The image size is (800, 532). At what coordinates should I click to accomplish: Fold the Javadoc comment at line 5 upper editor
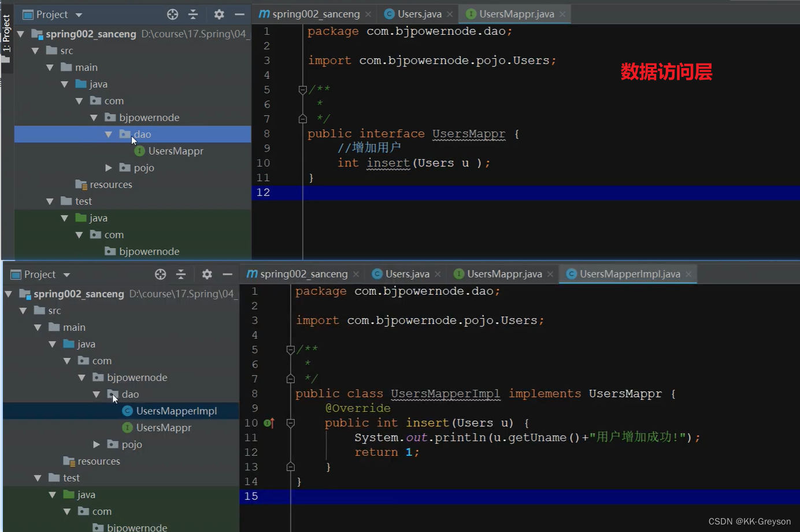click(x=302, y=90)
